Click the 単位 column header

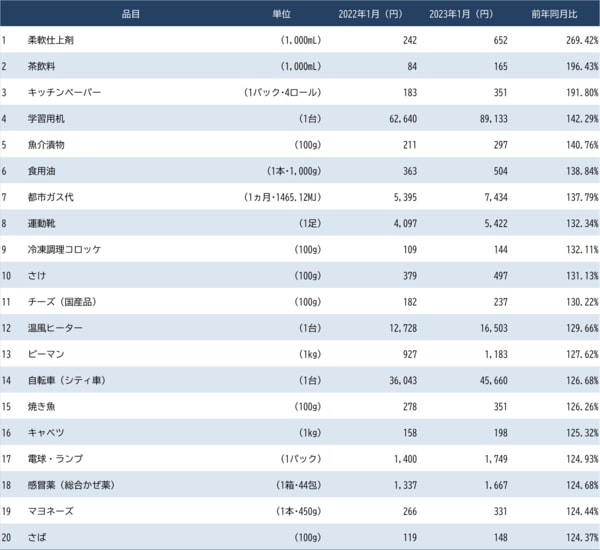tap(282, 15)
